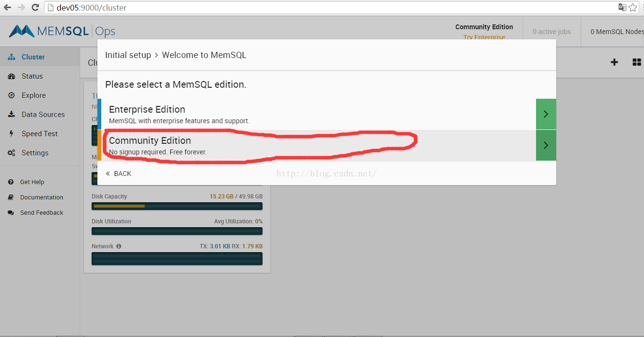Image resolution: width=644 pixels, height=337 pixels.
Task: Click the Welcome to MemSQL breadcrumb text
Action: [204, 55]
